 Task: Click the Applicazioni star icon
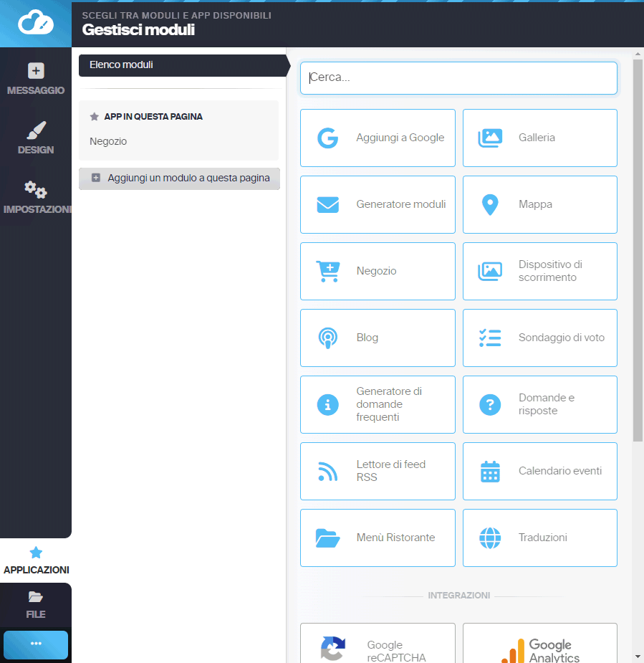pyautogui.click(x=36, y=552)
